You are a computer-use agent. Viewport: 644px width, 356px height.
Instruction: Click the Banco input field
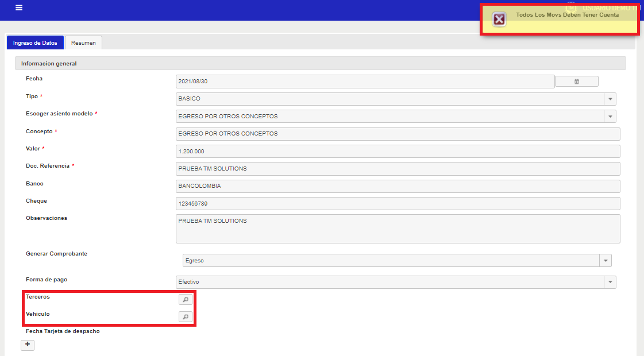coord(398,186)
